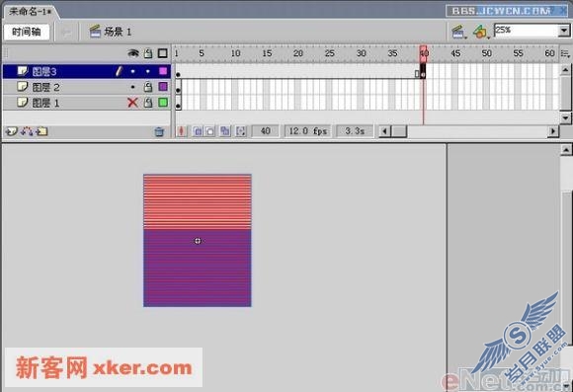Toggle show all layers eye icon
The height and width of the screenshot is (392, 573).
click(133, 53)
